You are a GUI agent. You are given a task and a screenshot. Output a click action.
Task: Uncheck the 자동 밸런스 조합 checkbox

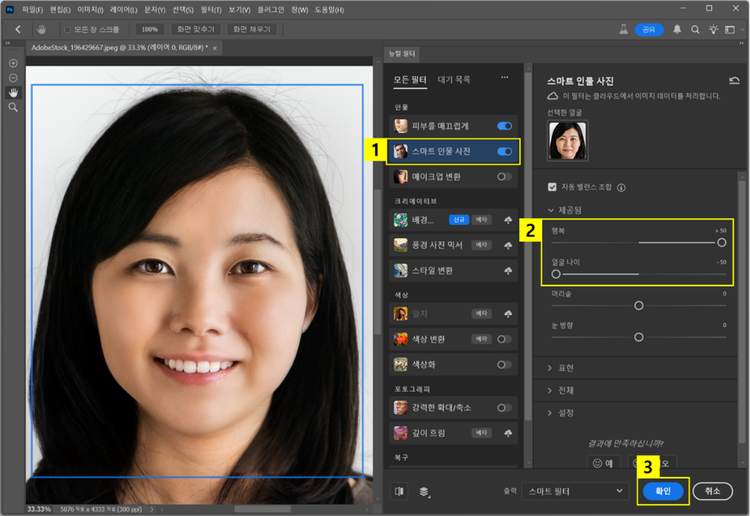click(552, 187)
